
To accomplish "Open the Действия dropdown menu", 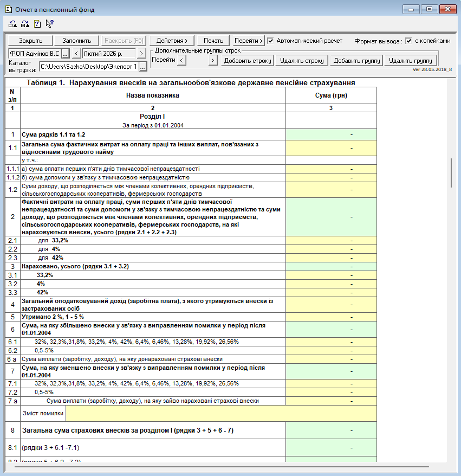I will [x=172, y=41].
